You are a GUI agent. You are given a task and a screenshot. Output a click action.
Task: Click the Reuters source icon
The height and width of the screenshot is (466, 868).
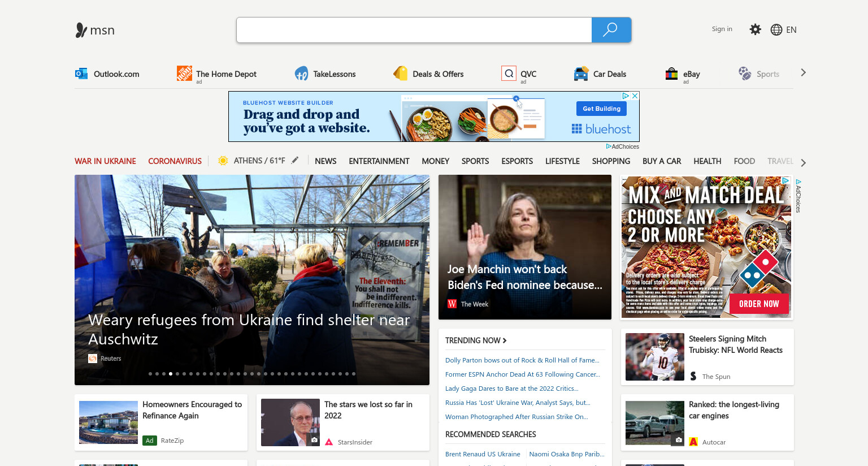pyautogui.click(x=93, y=359)
